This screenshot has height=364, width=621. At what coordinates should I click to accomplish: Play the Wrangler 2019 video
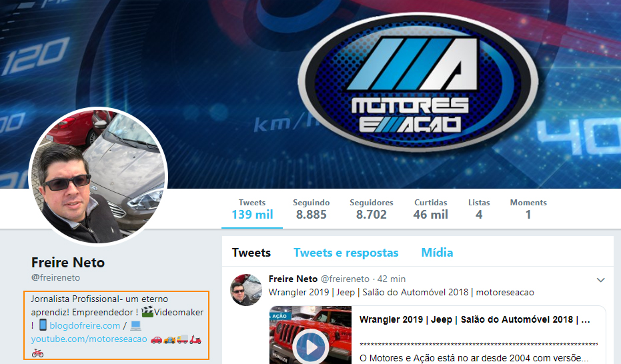310,347
